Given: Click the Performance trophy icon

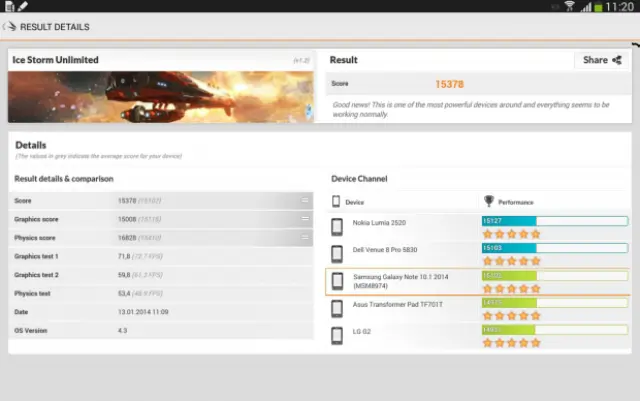Looking at the screenshot, I should click(x=489, y=201).
